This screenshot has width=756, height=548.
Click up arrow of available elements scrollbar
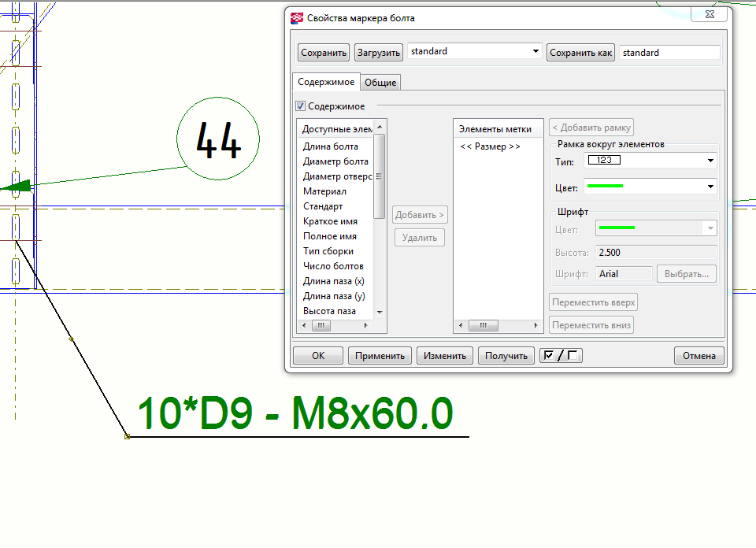point(380,127)
